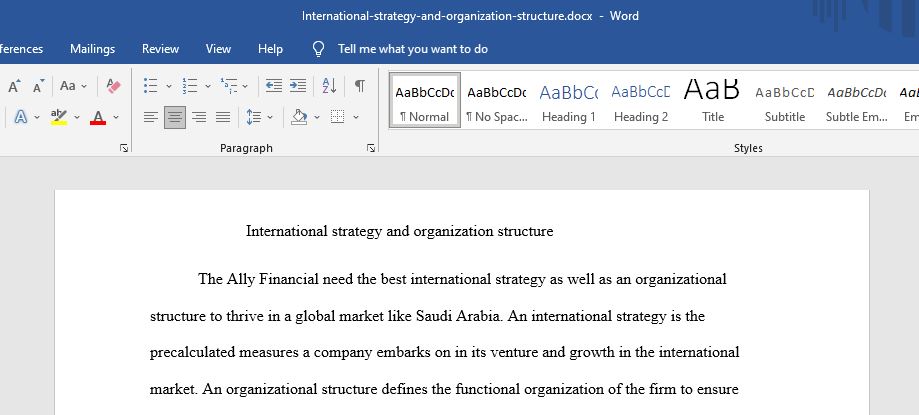The image size is (919, 415).
Task: Increase paragraph indent
Action: [298, 86]
